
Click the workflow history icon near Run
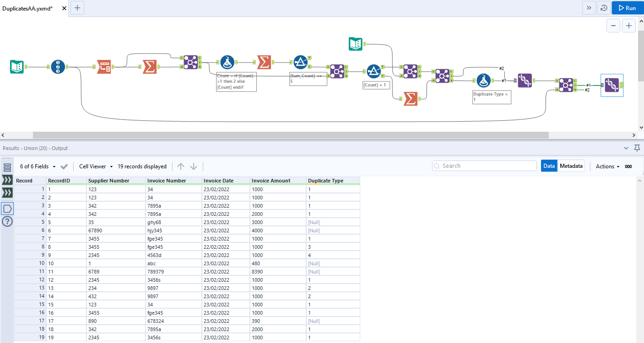pyautogui.click(x=603, y=8)
